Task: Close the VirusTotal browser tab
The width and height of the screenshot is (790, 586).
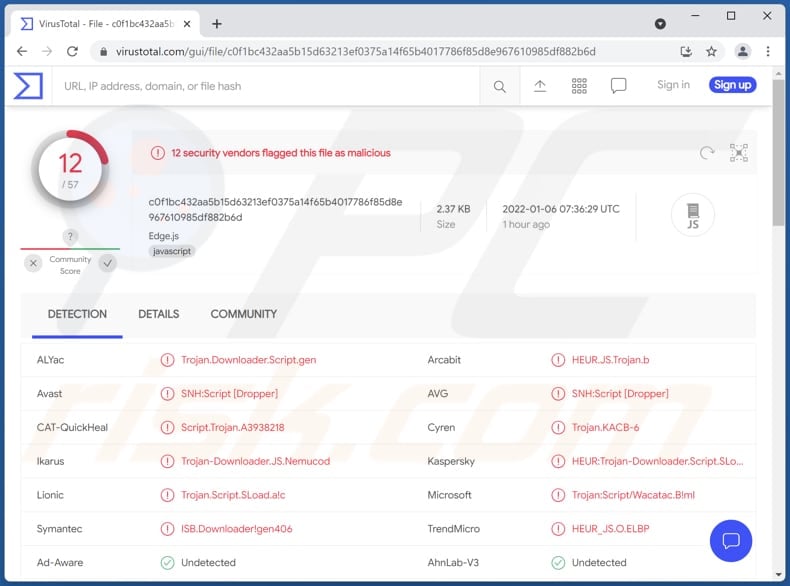Action: (187, 24)
